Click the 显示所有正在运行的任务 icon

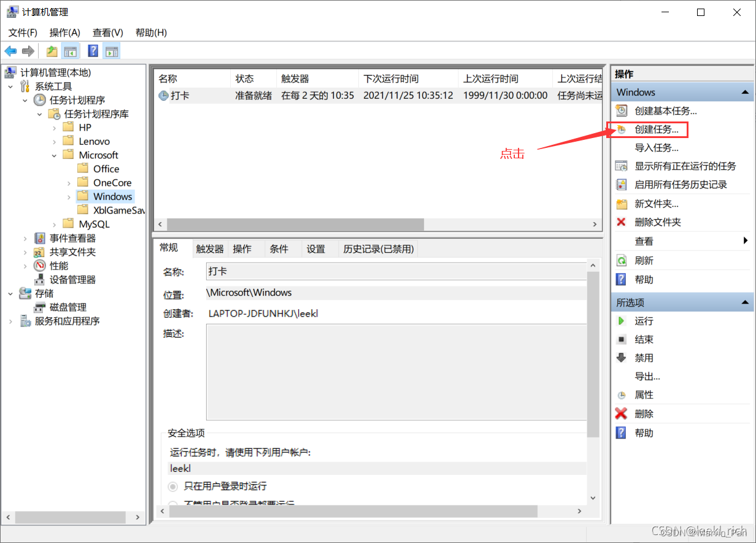[622, 166]
